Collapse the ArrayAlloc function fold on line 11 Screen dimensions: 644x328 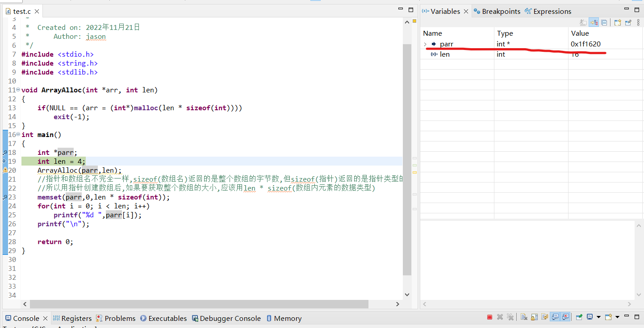(18, 90)
